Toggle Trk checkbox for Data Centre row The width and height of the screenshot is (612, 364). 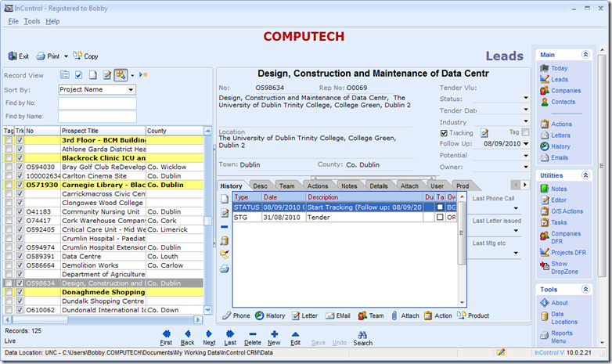click(20, 257)
